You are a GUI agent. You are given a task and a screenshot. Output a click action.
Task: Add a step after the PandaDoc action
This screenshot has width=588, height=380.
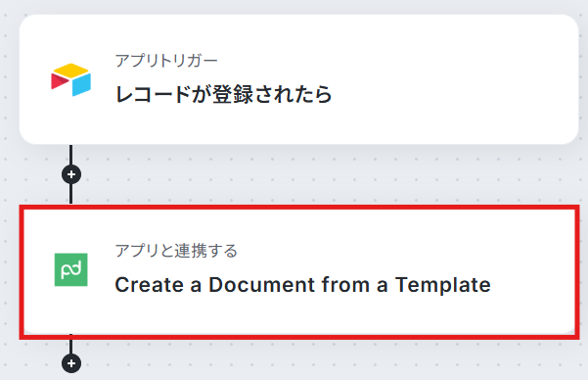click(x=71, y=363)
